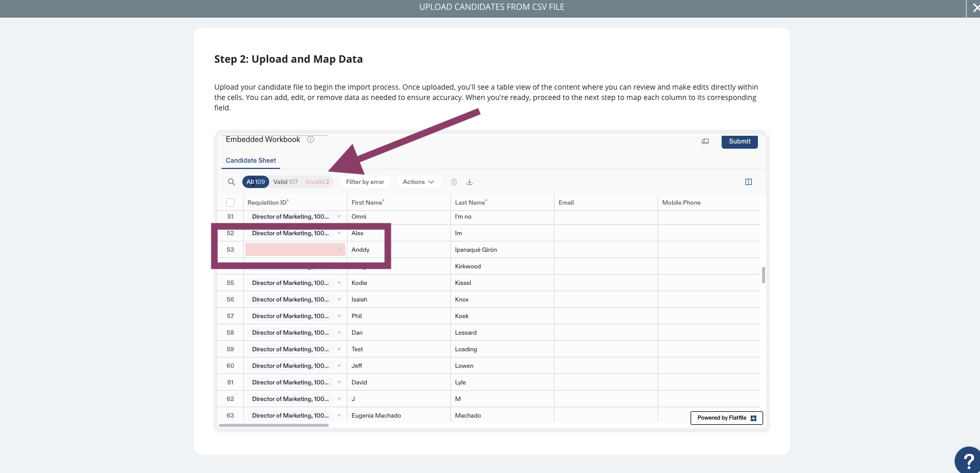Close the Upload Candidates dialog with X
Viewport: 980px width, 473px height.
(975, 8)
